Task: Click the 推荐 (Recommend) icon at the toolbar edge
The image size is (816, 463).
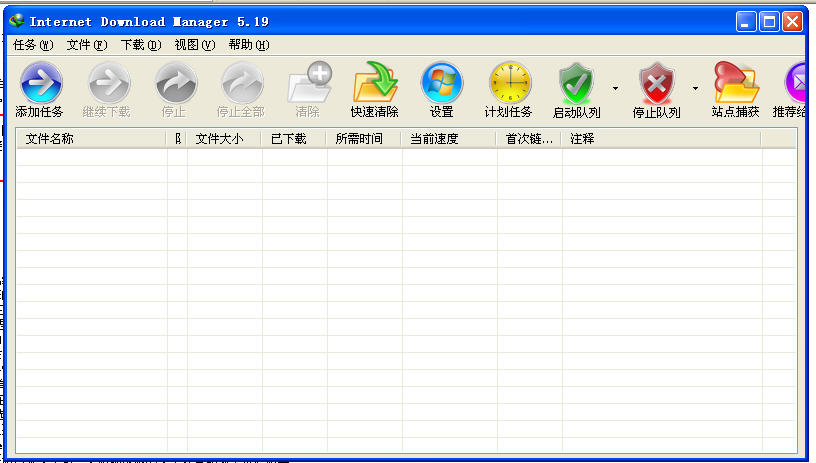Action: click(798, 83)
